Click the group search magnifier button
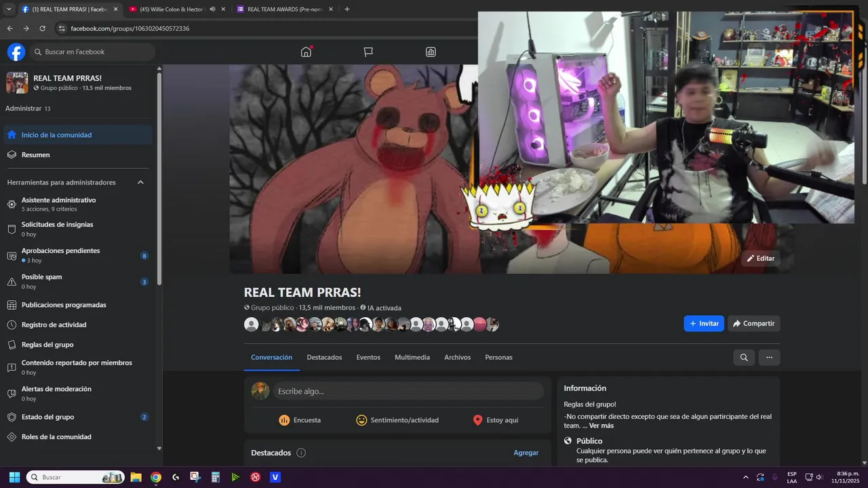 point(744,357)
